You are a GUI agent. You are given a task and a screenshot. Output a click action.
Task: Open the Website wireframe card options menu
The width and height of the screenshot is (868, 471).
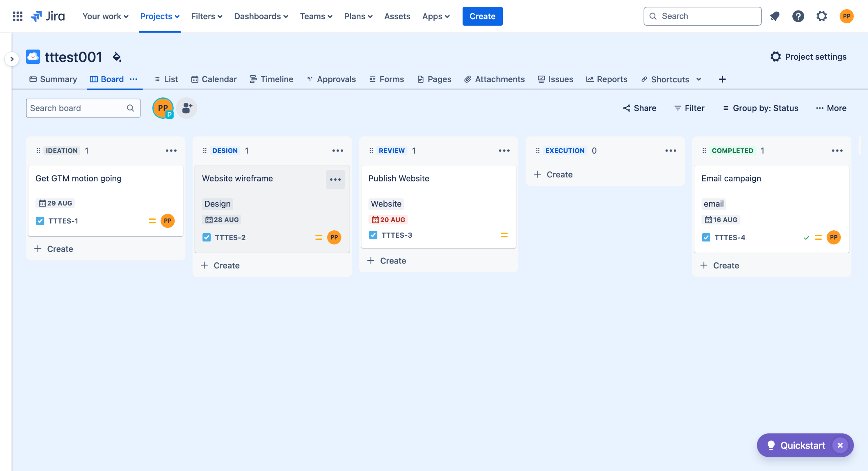(335, 179)
